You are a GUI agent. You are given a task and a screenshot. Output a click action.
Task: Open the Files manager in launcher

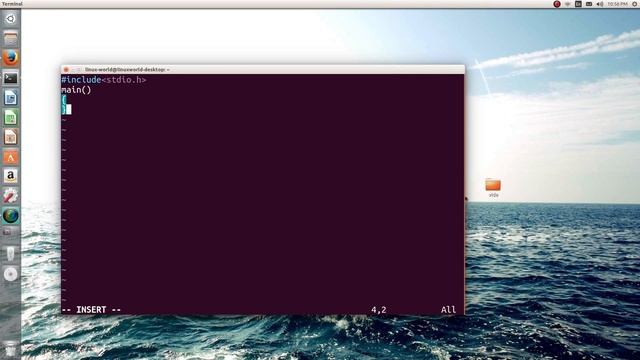point(11,39)
